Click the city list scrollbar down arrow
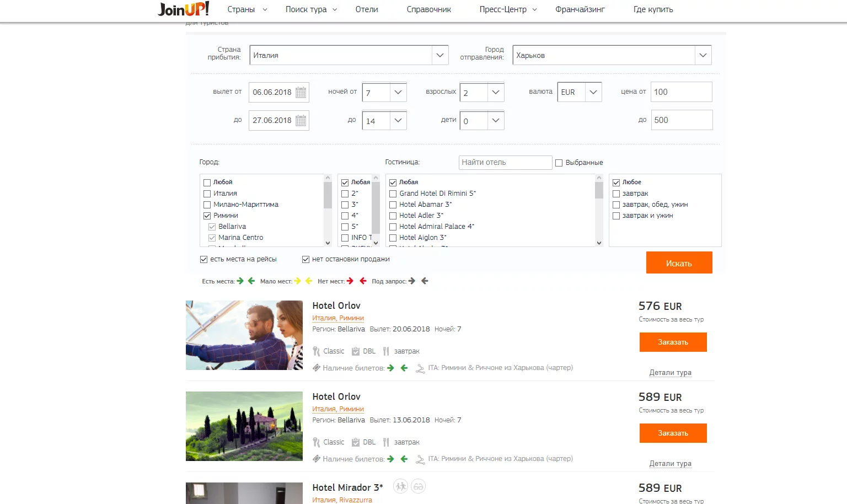Viewport: 847px width, 504px height. click(x=328, y=243)
